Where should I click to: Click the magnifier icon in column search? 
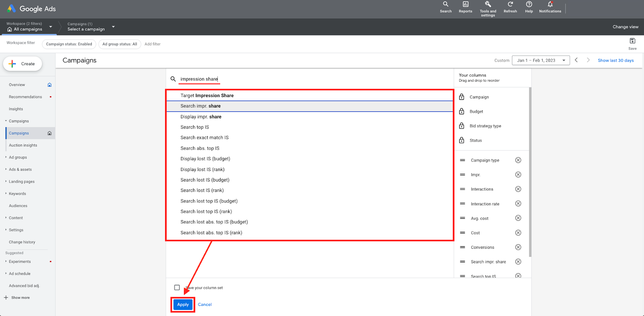tap(173, 79)
